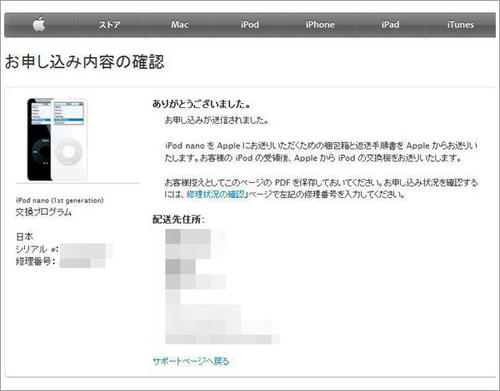The height and width of the screenshot is (391, 500).
Task: Open the iPad navigation tab
Action: (x=390, y=25)
